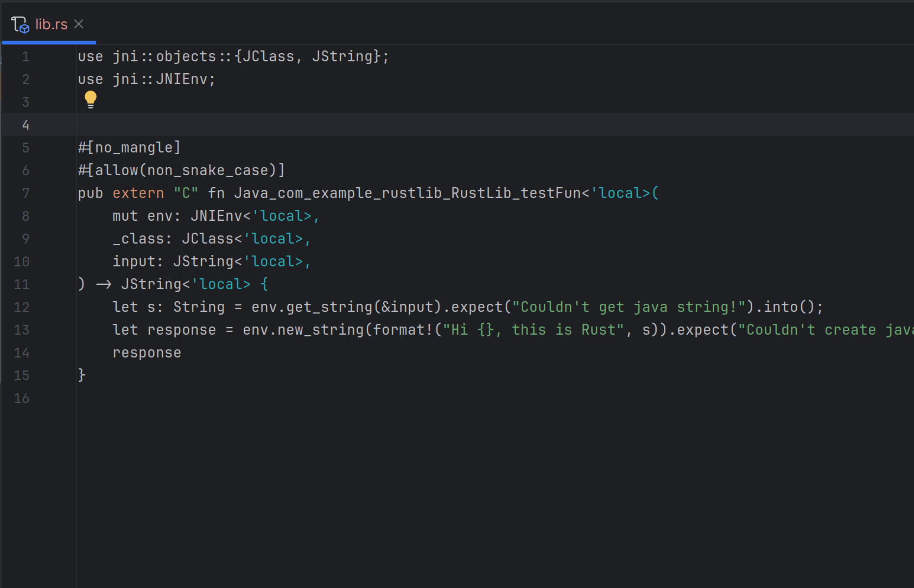
Task: Click the string "Hi {}, this is Rust"
Action: (x=534, y=330)
